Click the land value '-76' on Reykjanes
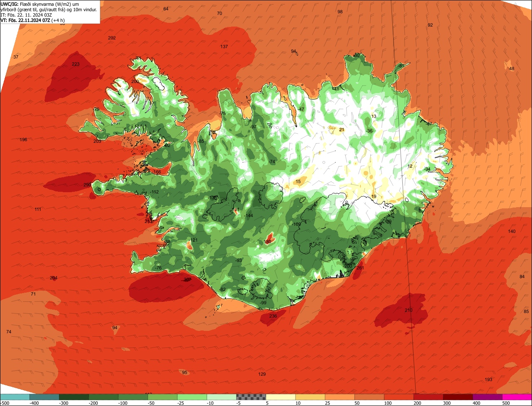Screen dimensions: 532x406 [158, 268]
